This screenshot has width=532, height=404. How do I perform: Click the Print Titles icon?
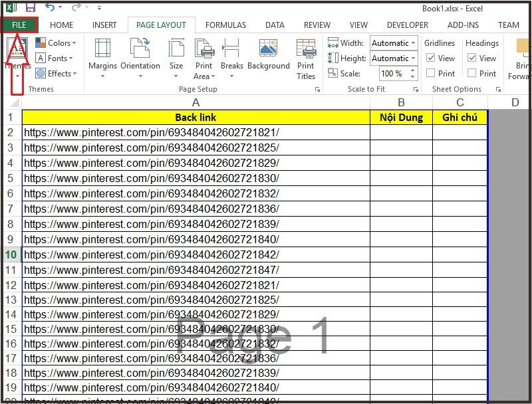tap(306, 48)
